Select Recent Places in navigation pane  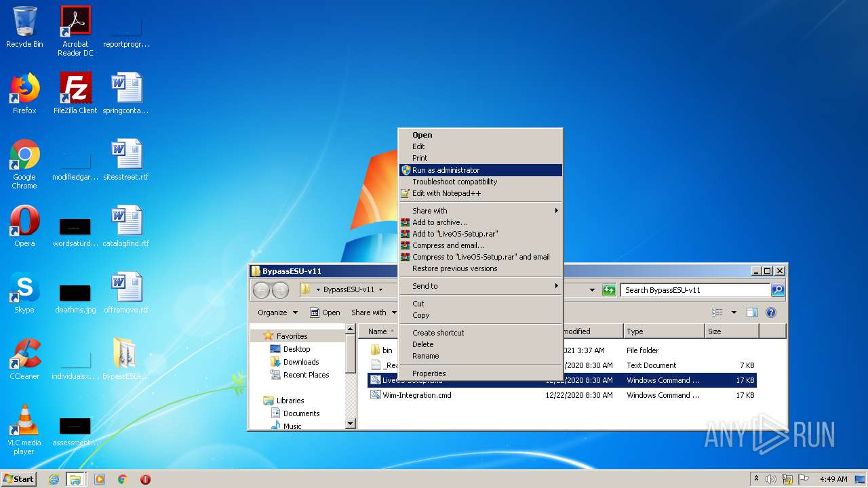tap(306, 375)
